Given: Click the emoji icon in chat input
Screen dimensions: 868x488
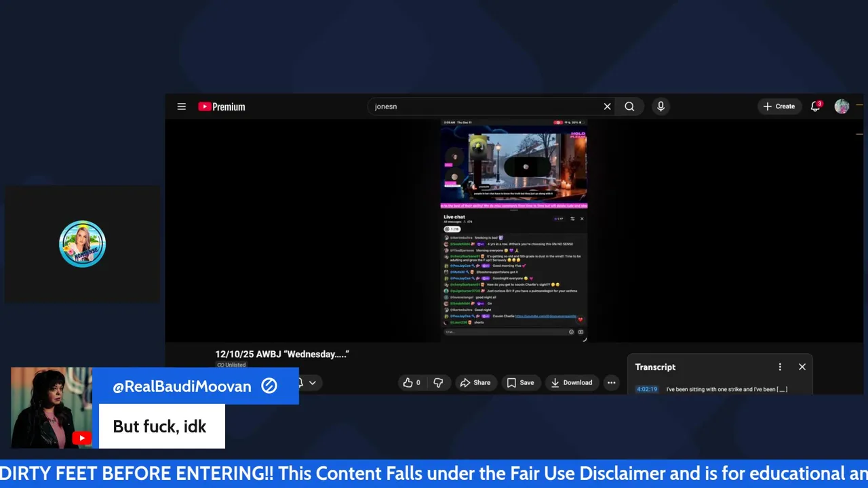Looking at the screenshot, I should click(571, 331).
